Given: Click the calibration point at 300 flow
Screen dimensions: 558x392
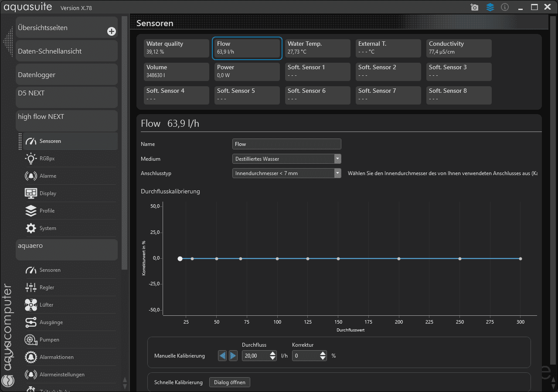Looking at the screenshot, I should (521, 259).
